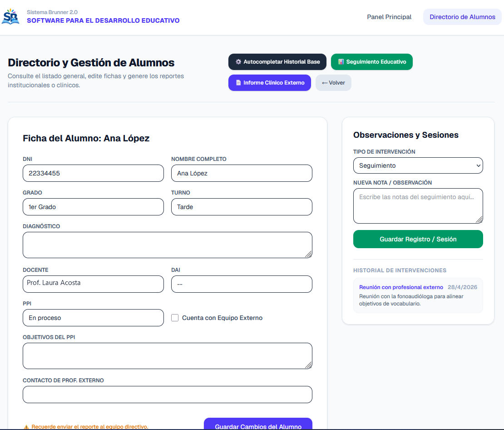Save with Guardar Registro / Sesión

click(x=418, y=239)
